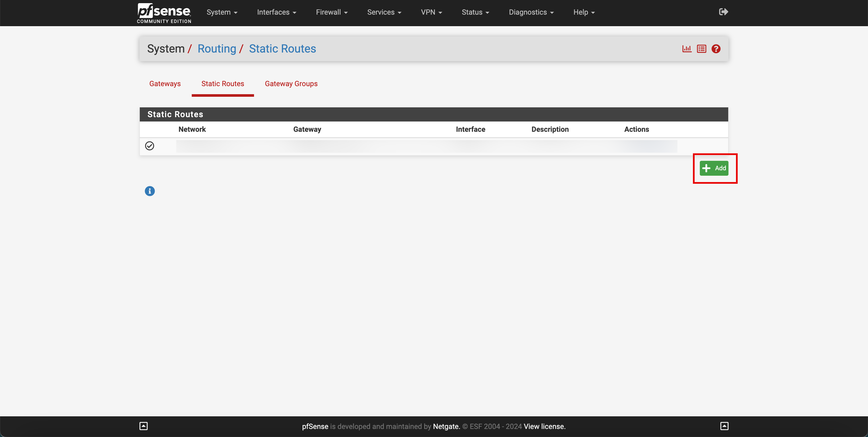
Task: Expand the System dropdown menu
Action: tap(222, 12)
